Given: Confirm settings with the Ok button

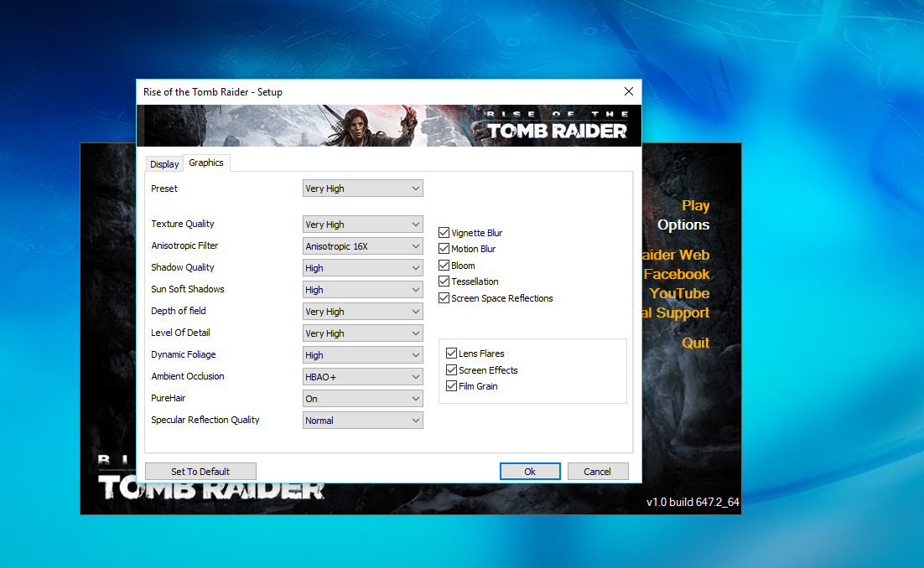Looking at the screenshot, I should (x=530, y=472).
